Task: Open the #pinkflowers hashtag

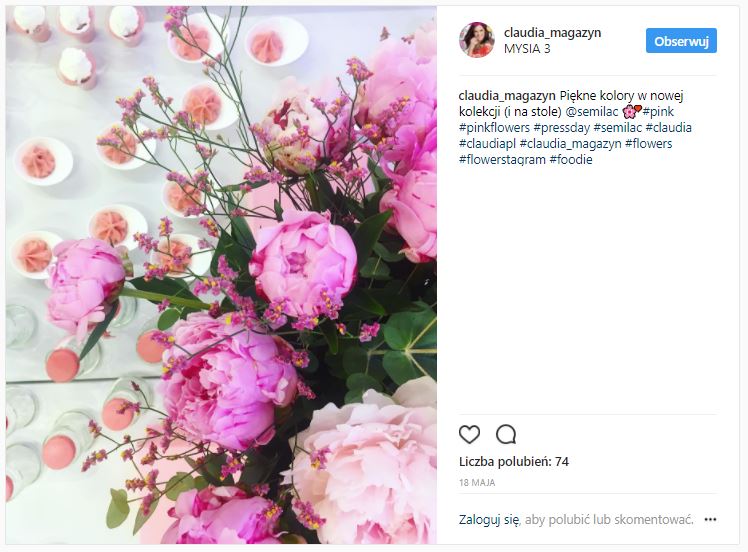Action: point(494,128)
